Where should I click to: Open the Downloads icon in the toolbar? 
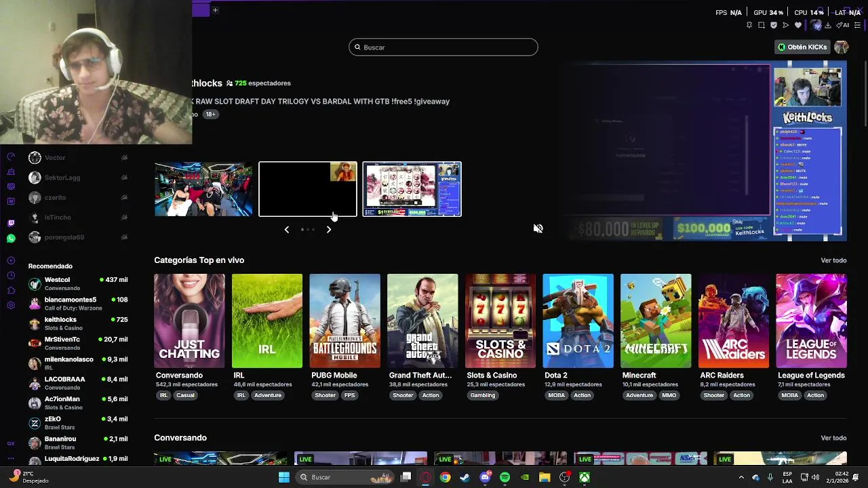[x=829, y=25]
